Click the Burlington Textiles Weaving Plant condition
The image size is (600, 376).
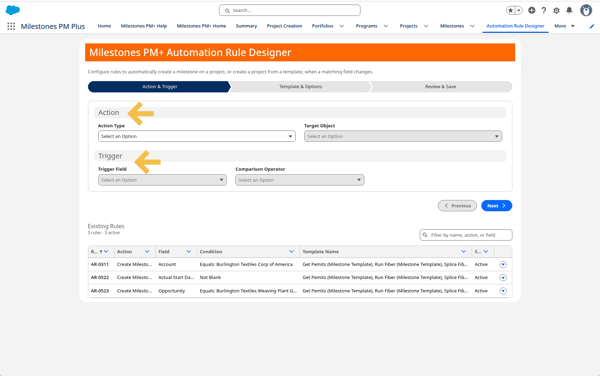click(248, 291)
